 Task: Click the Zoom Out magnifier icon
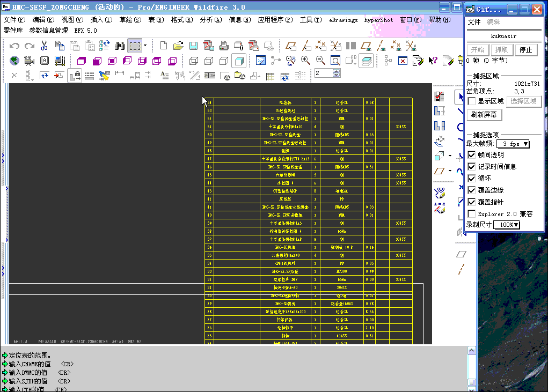coord(320,61)
